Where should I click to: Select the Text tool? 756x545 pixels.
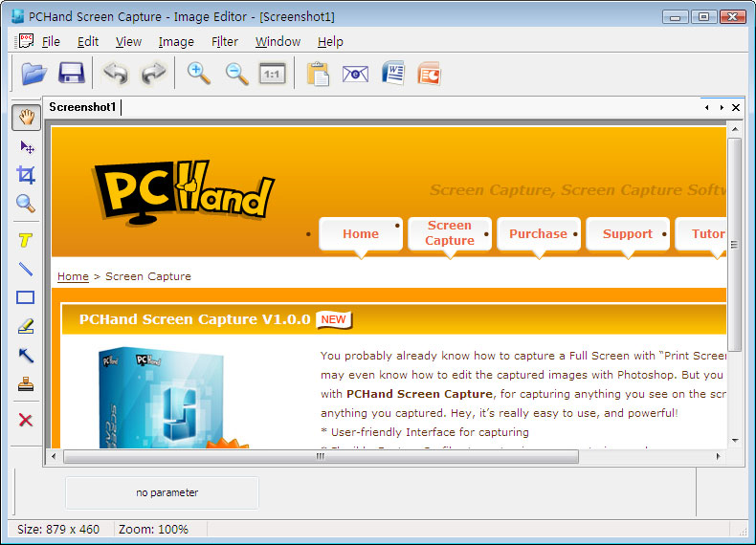[x=26, y=240]
